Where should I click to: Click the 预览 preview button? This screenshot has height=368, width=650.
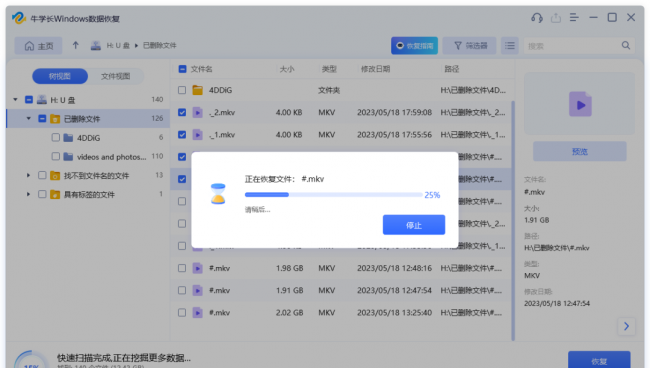click(580, 151)
